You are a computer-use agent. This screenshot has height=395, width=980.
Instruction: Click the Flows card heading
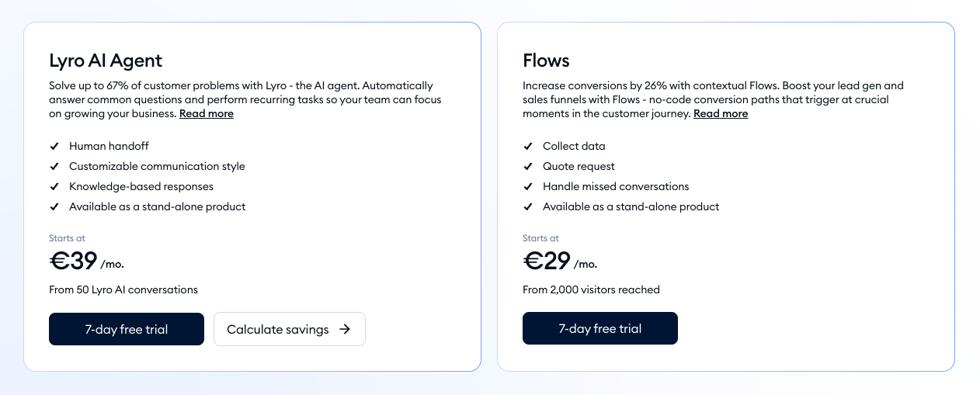(x=546, y=61)
